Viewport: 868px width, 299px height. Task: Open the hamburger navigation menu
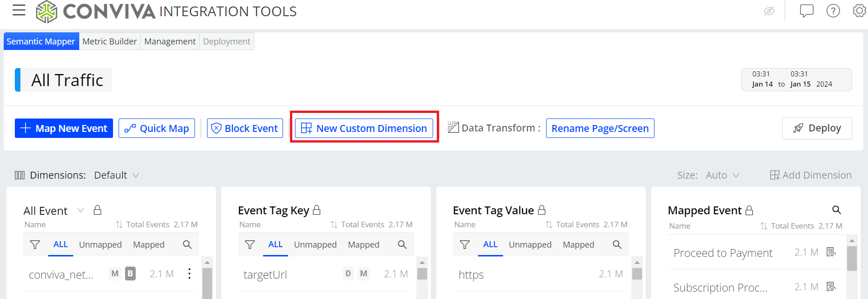pos(19,10)
